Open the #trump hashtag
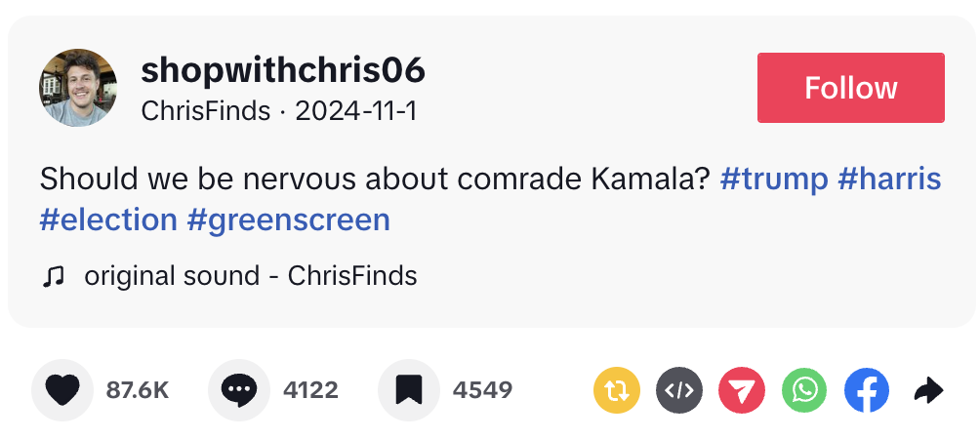Viewport: 980px width, 439px height. (x=773, y=180)
